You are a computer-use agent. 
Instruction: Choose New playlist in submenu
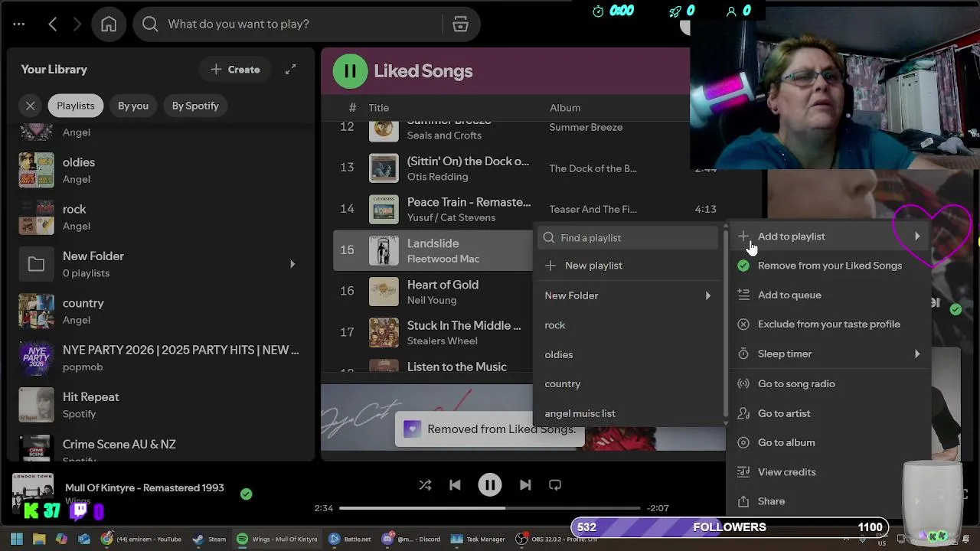tap(628, 266)
